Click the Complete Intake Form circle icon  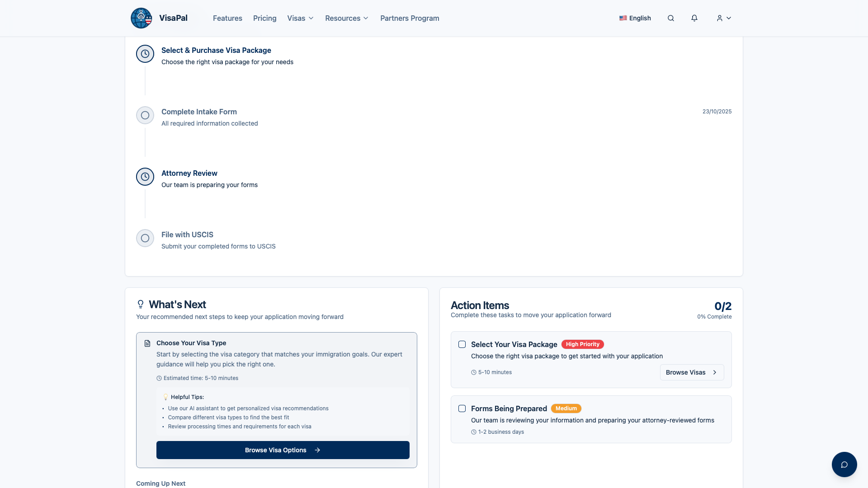pyautogui.click(x=145, y=115)
